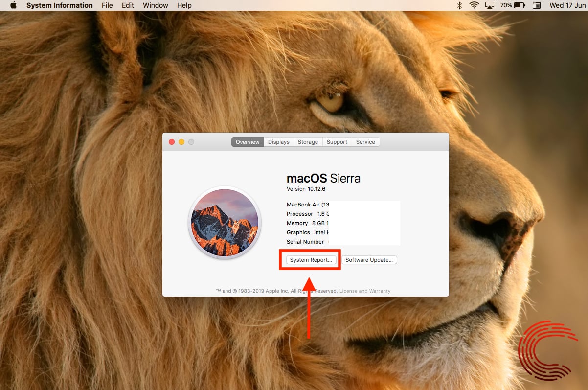The width and height of the screenshot is (588, 390).
Task: Open the AirPlay display menu
Action: (x=489, y=5)
